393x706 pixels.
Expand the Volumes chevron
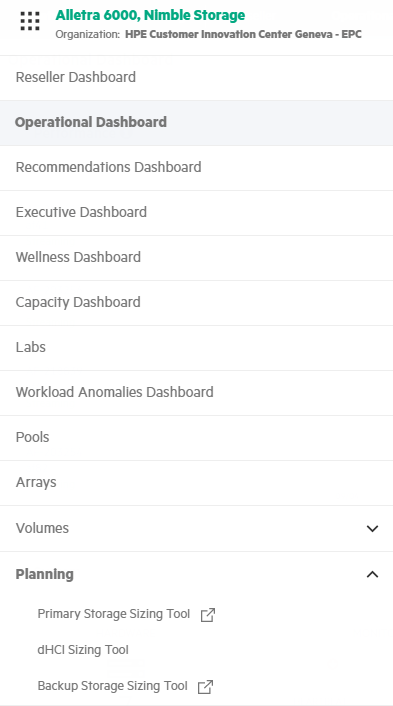pos(372,529)
